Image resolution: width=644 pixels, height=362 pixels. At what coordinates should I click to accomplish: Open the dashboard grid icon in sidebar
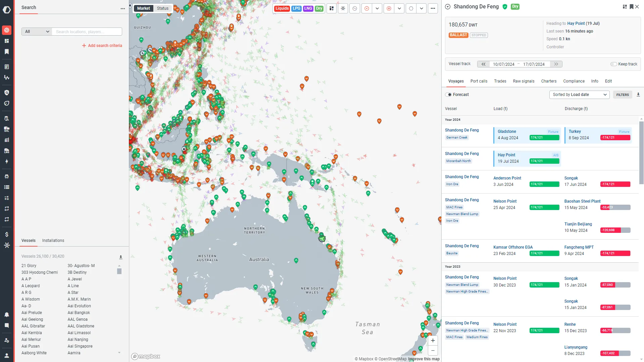coord(7,41)
